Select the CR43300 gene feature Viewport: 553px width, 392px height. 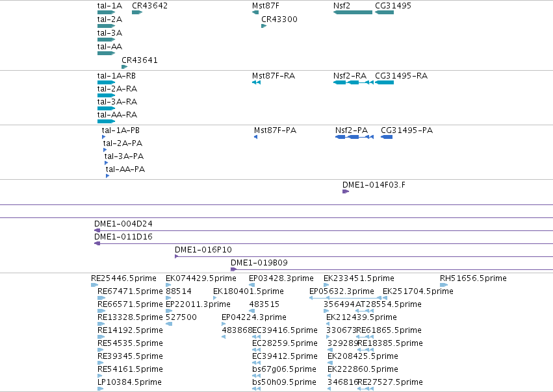click(x=264, y=26)
